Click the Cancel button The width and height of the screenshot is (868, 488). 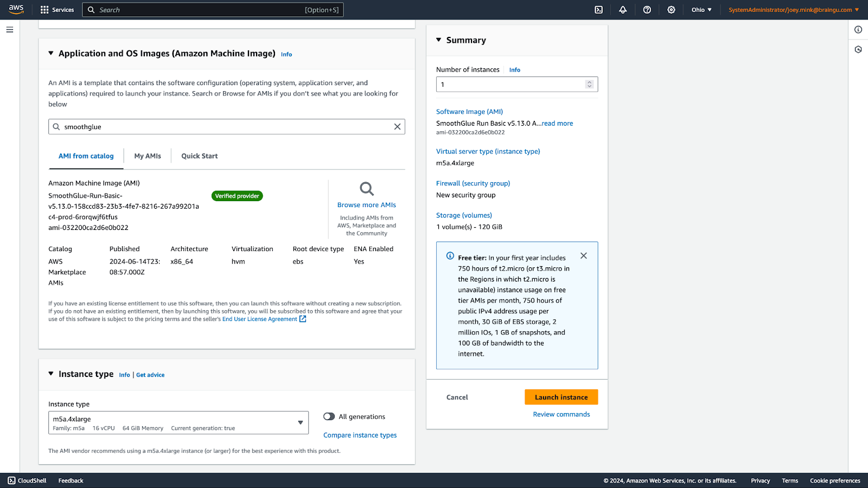click(x=457, y=397)
